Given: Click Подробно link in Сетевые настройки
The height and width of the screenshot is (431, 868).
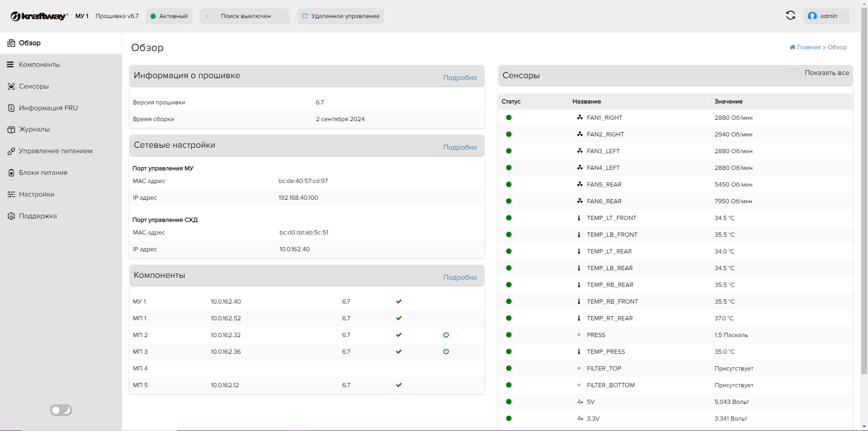Looking at the screenshot, I should [x=460, y=147].
